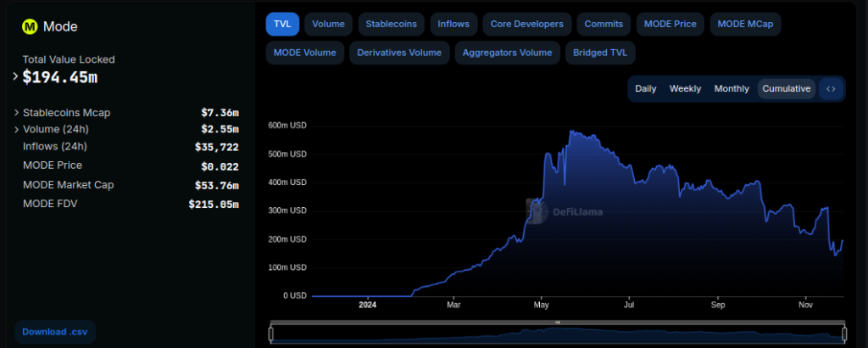The image size is (868, 348).
Task: Toggle the MODE Volume series
Action: [305, 53]
